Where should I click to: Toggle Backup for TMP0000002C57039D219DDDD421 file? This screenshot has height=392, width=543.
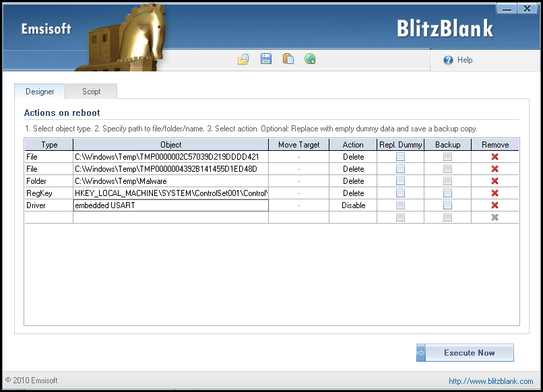[x=447, y=156]
